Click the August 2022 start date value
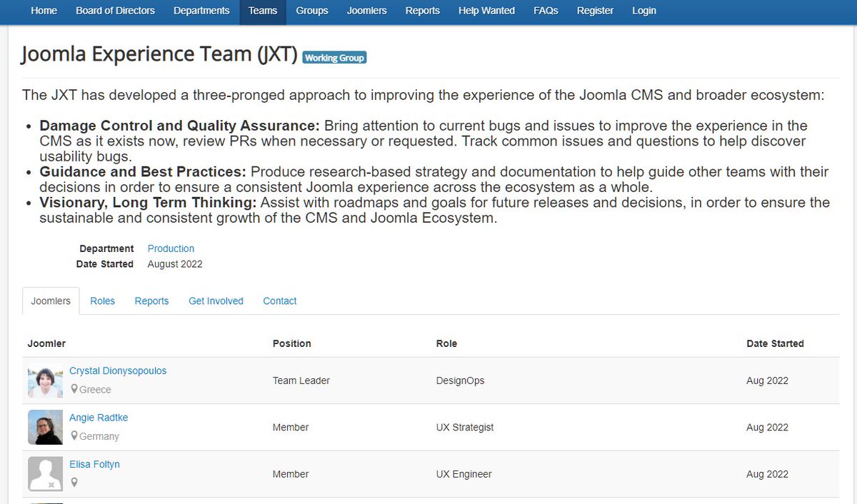The image size is (857, 504). click(175, 264)
